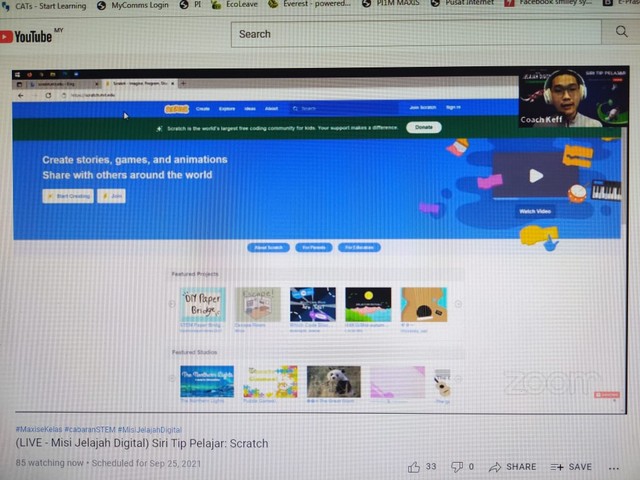This screenshot has height=480, width=640.
Task: Click the red subscribe watermark in video
Action: [605, 395]
